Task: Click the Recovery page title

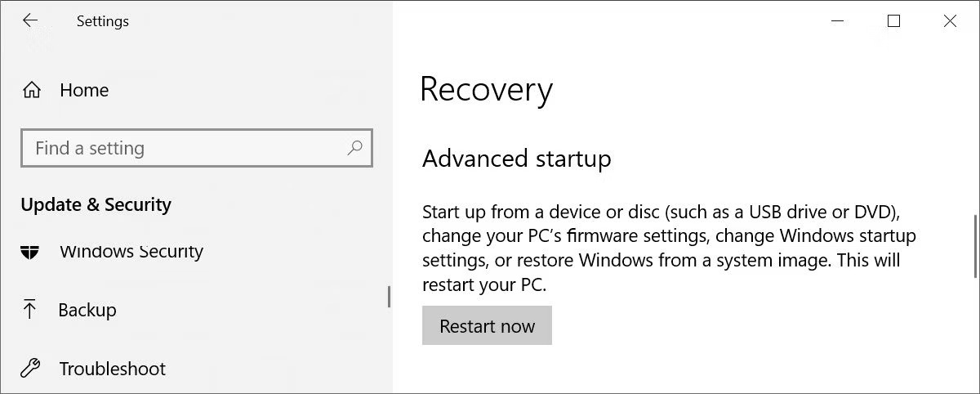Action: 486,89
